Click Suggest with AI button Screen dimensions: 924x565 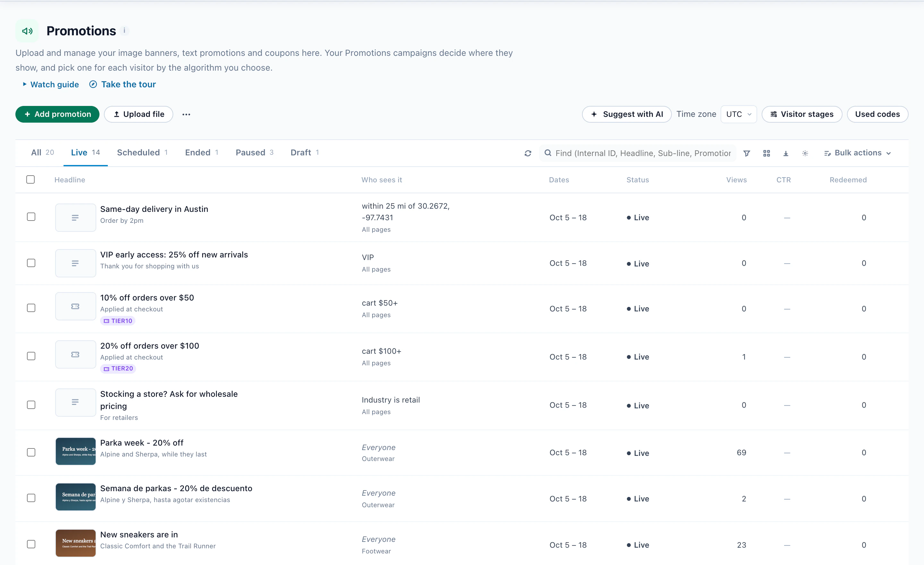click(627, 114)
